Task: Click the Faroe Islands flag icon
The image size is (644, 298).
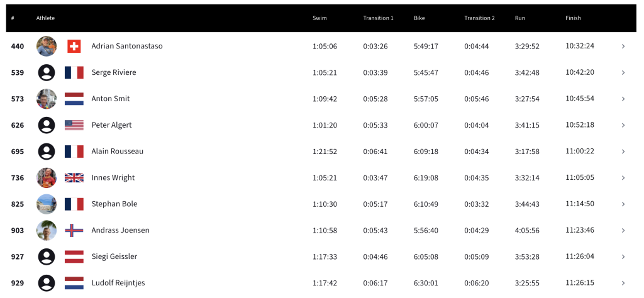Action: pos(74,230)
